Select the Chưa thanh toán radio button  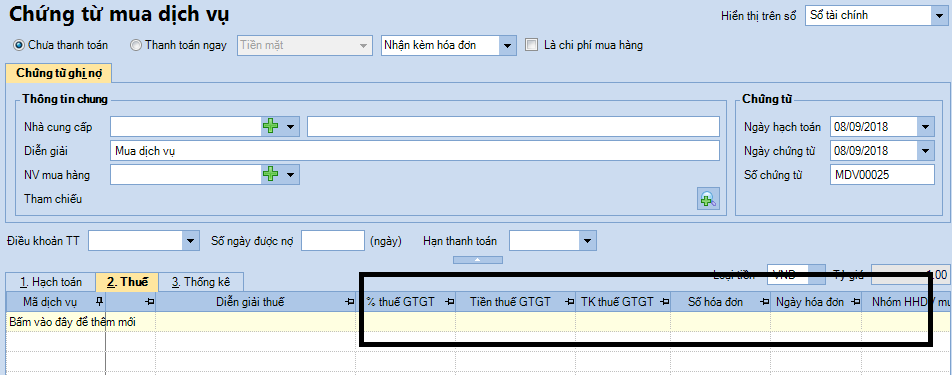point(19,45)
